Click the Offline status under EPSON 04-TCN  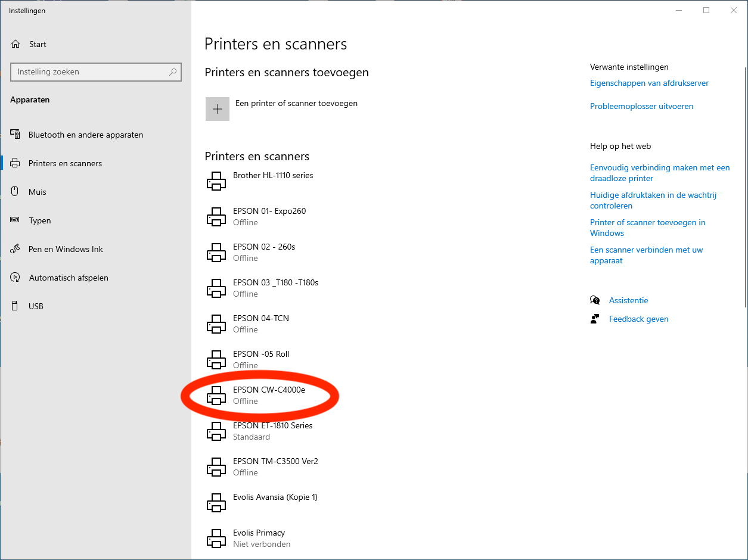click(246, 329)
